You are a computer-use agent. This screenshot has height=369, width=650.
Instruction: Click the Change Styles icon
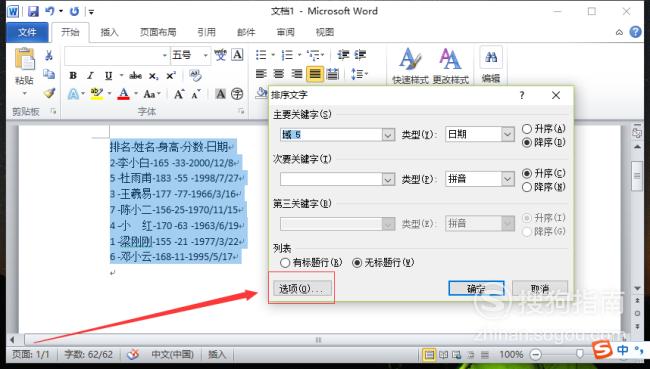(x=451, y=66)
